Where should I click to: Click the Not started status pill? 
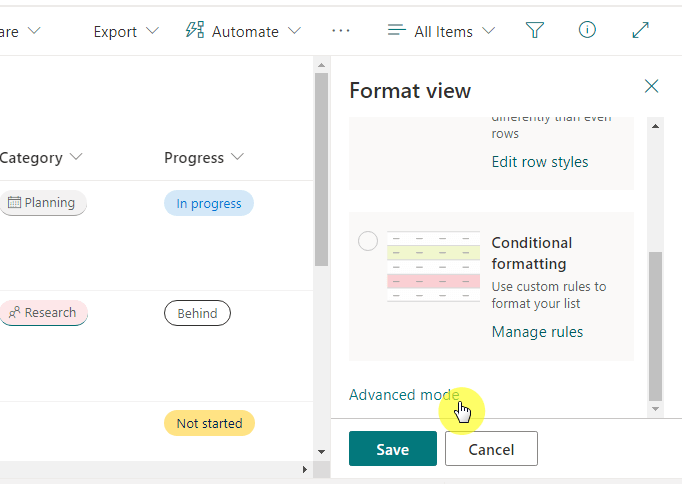click(209, 423)
